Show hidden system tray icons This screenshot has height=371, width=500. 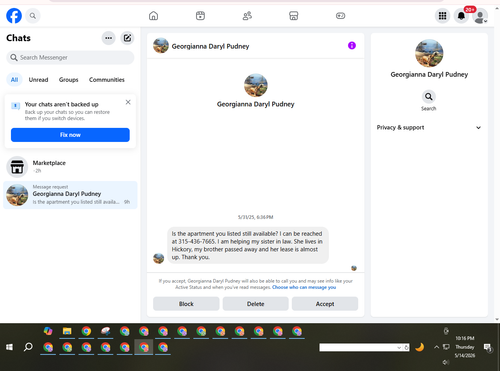[x=436, y=347]
